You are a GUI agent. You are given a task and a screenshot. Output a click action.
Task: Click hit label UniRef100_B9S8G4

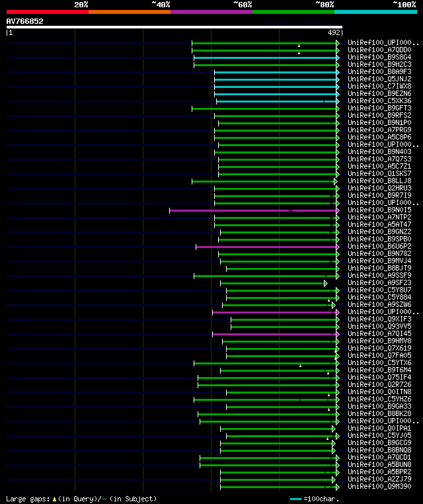pyautogui.click(x=379, y=58)
